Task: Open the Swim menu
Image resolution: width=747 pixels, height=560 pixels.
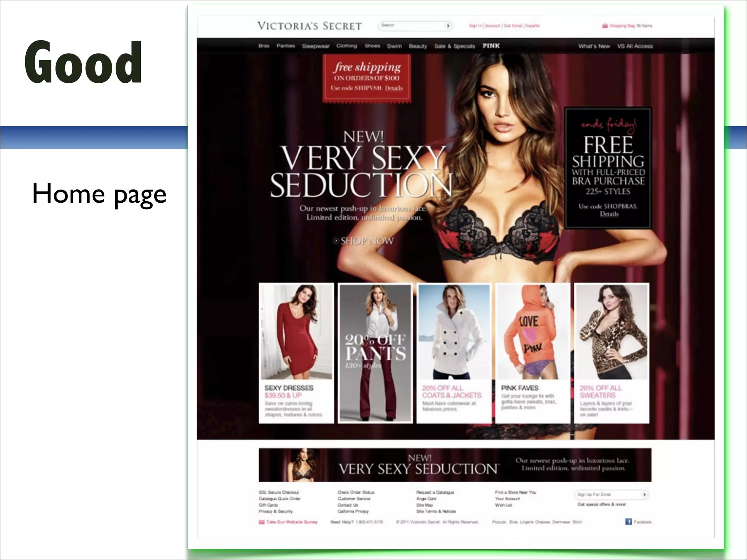Action: [x=394, y=46]
